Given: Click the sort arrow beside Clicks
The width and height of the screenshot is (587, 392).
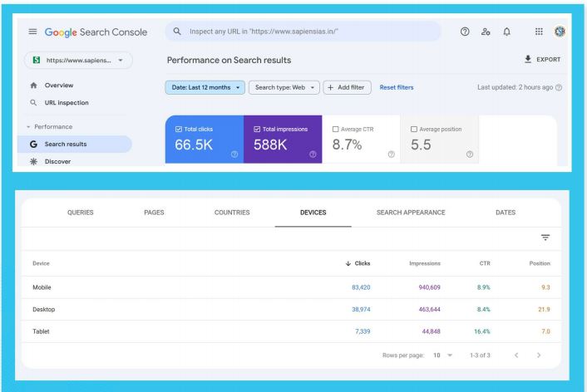Looking at the screenshot, I should tap(348, 263).
